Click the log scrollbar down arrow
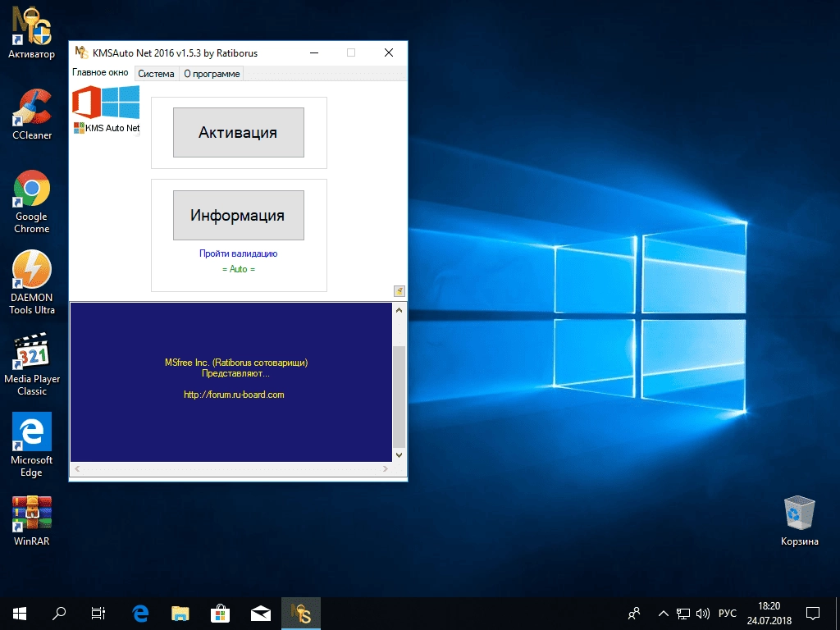The width and height of the screenshot is (840, 630). (399, 454)
